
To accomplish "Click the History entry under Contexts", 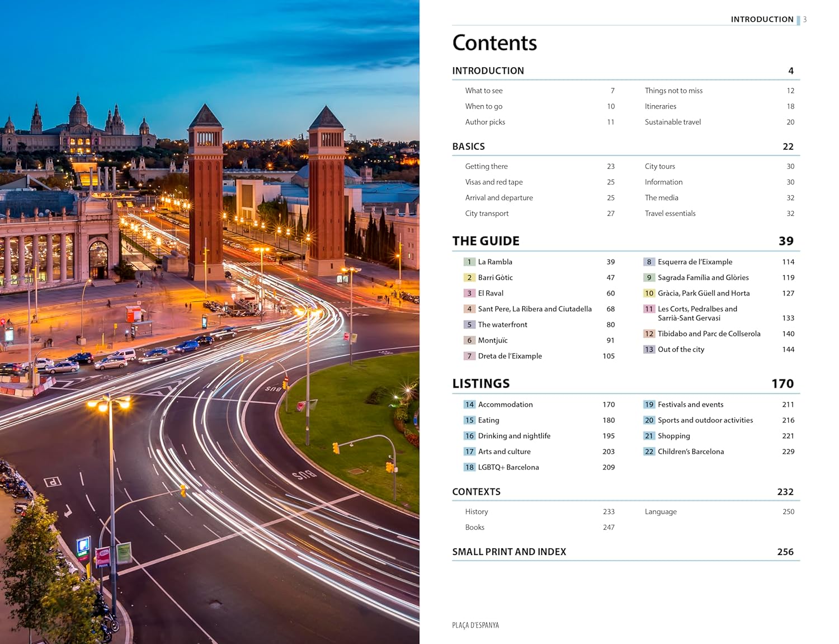I will tap(477, 511).
